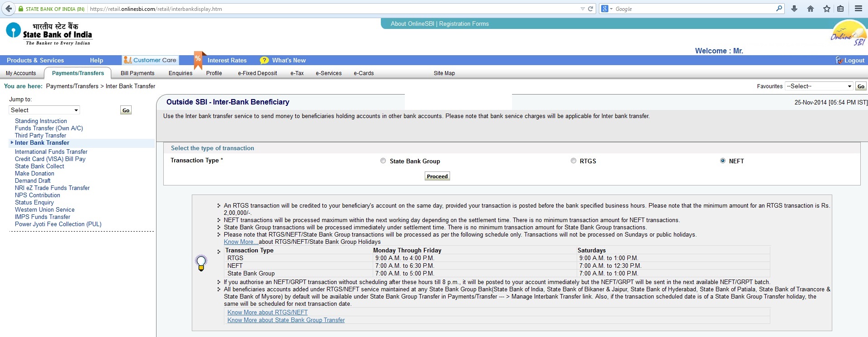The width and height of the screenshot is (868, 337).
Task: Open the downloads arrow icon
Action: (x=794, y=9)
